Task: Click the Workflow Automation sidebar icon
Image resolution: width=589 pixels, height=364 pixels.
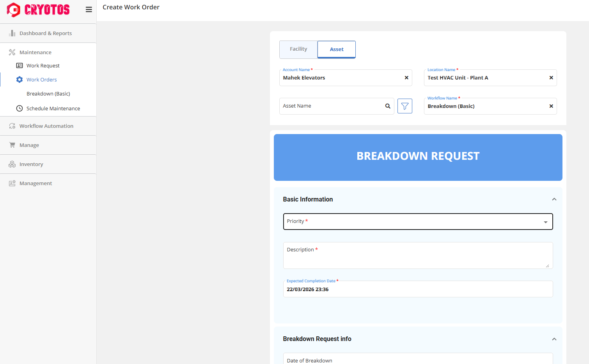Action: coord(12,125)
